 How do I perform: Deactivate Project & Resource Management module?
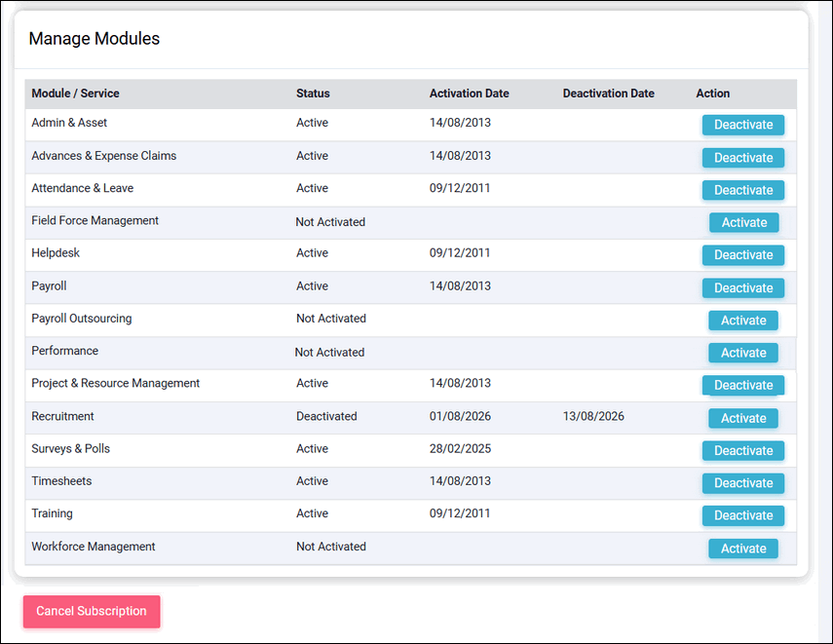pyautogui.click(x=742, y=385)
